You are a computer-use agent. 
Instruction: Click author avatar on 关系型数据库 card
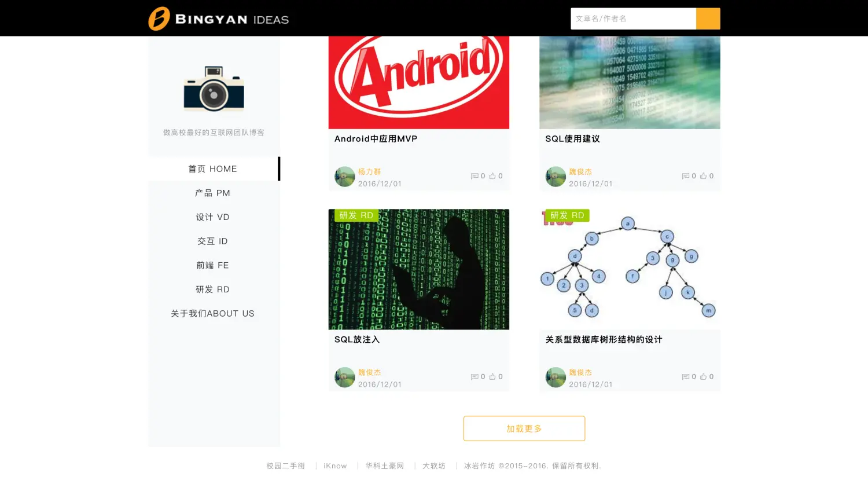tap(556, 377)
